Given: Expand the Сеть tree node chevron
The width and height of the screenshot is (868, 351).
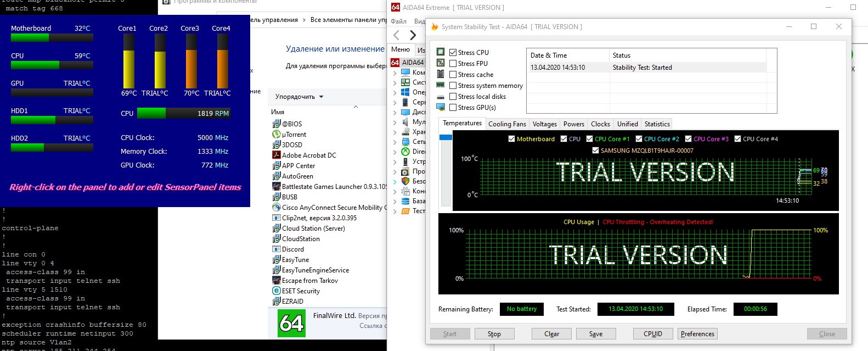Looking at the screenshot, I should tap(394, 141).
